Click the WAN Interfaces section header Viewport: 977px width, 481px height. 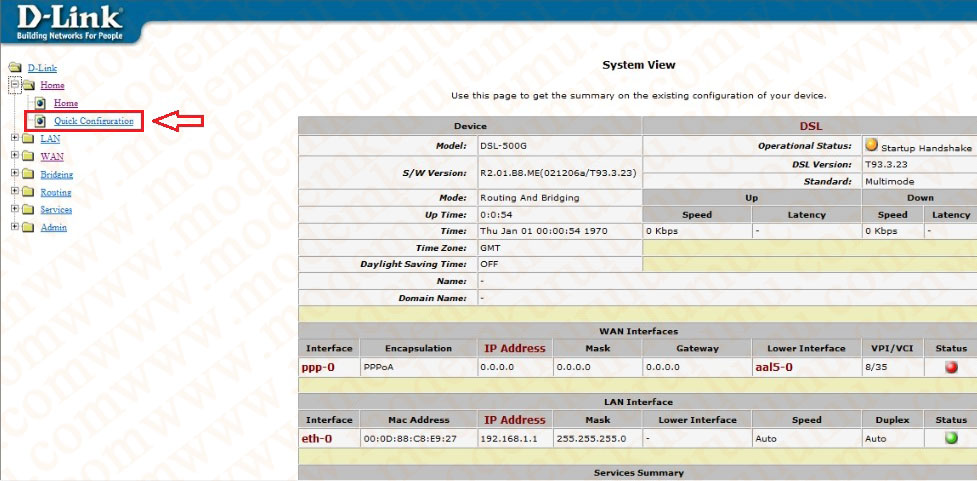click(638, 331)
